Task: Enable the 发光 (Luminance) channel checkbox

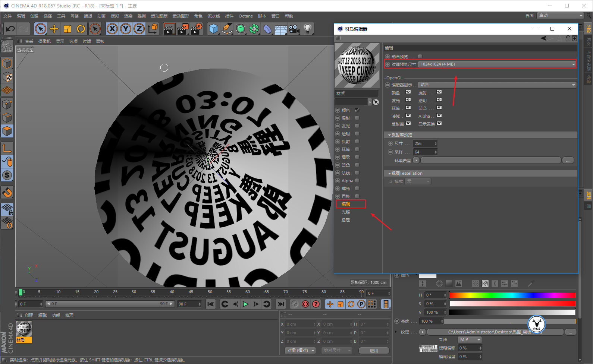Action: click(357, 126)
